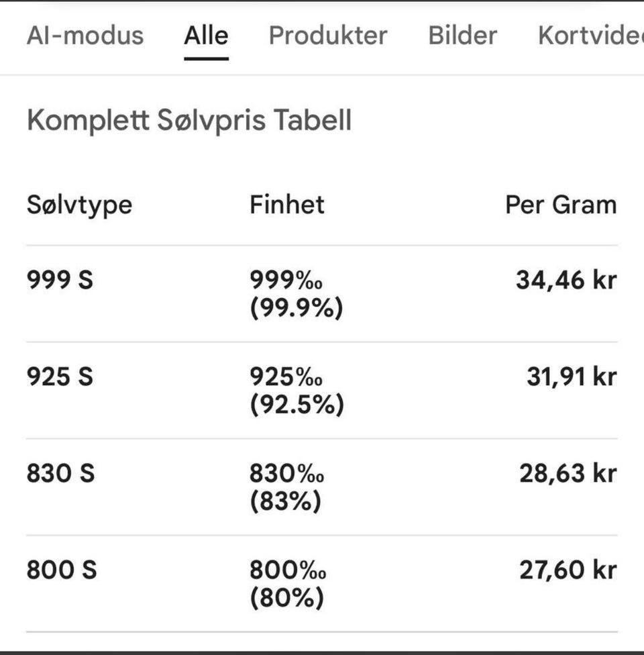Click the Komplett Sølvpris Tabell heading
The width and height of the screenshot is (644, 655).
189,121
